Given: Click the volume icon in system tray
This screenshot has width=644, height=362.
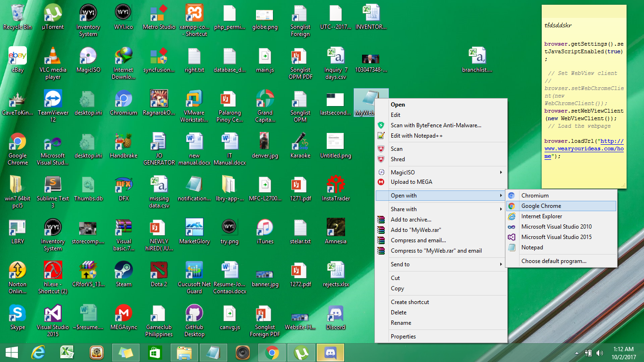Looking at the screenshot, I should pos(600,353).
